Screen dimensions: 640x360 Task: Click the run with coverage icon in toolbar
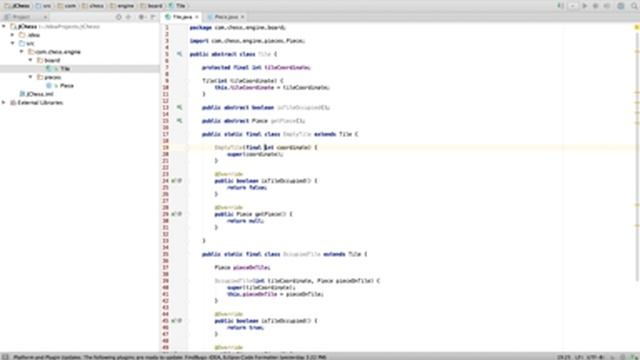pyautogui.click(x=607, y=6)
